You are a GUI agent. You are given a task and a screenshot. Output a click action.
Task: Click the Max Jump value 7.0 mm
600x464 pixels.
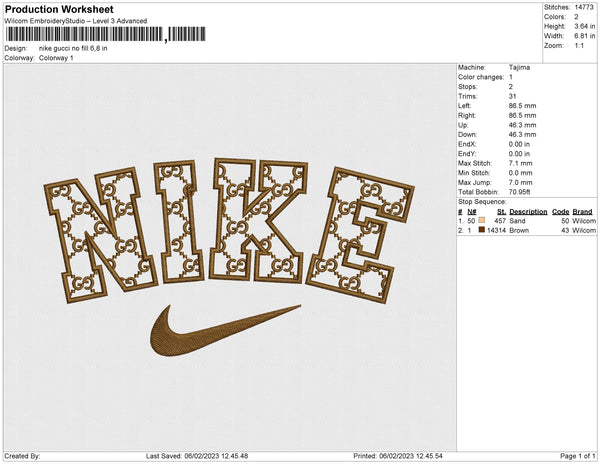coord(520,182)
